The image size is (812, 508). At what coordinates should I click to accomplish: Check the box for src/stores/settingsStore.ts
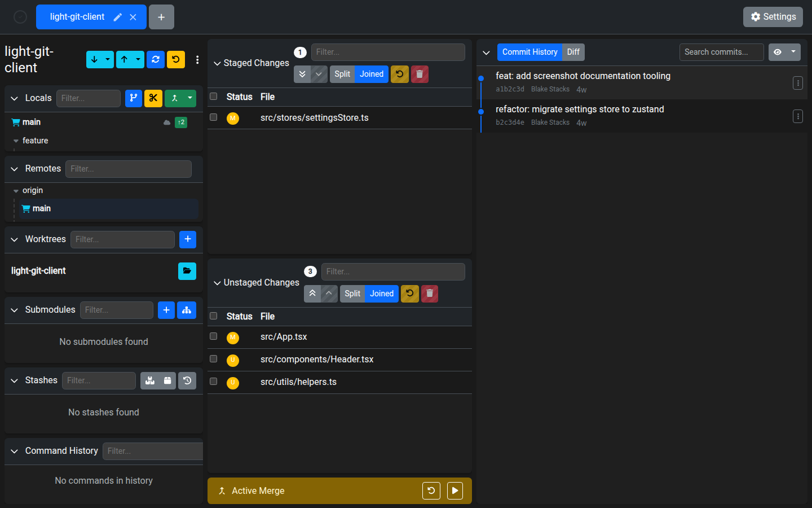click(214, 117)
